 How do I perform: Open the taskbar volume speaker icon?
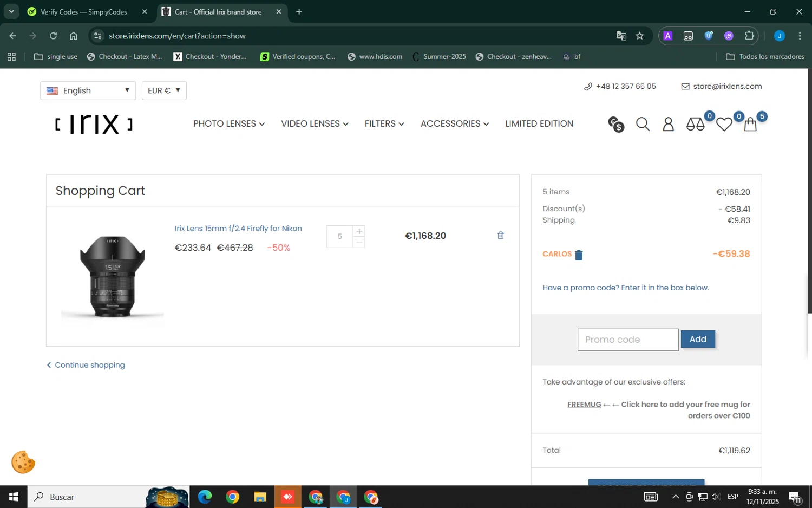tap(716, 497)
